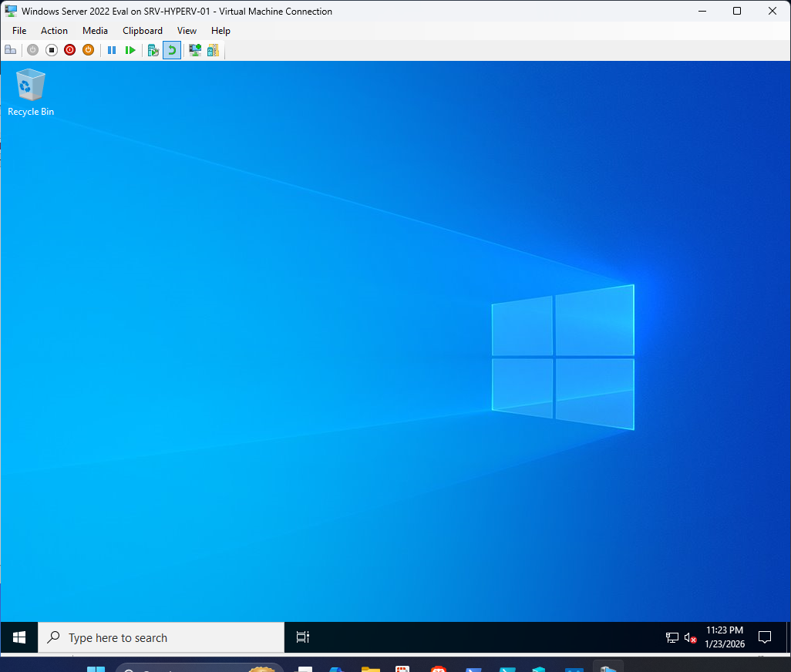Open the Action Center notification icon
This screenshot has width=791, height=672.
click(765, 637)
